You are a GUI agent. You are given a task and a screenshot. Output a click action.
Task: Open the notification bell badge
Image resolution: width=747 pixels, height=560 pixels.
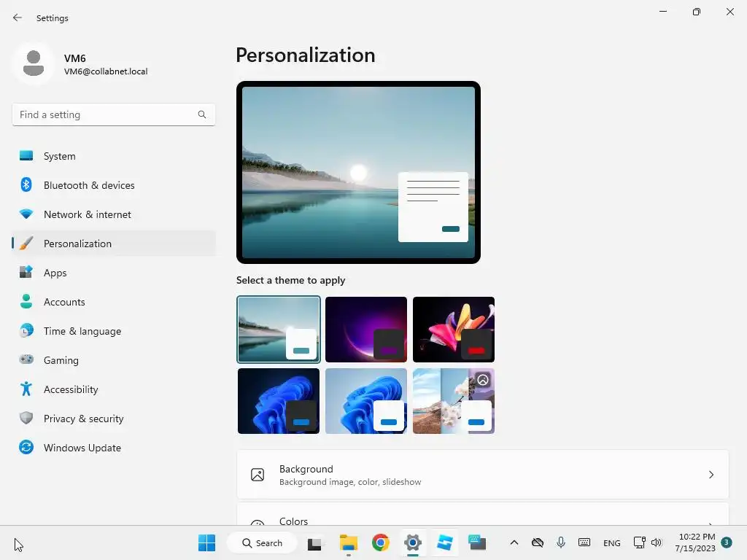(726, 542)
